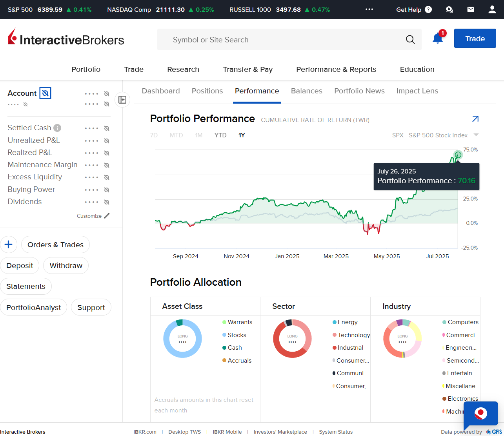This screenshot has width=504, height=436.
Task: Open the Performance & Reports menu
Action: pyautogui.click(x=336, y=69)
